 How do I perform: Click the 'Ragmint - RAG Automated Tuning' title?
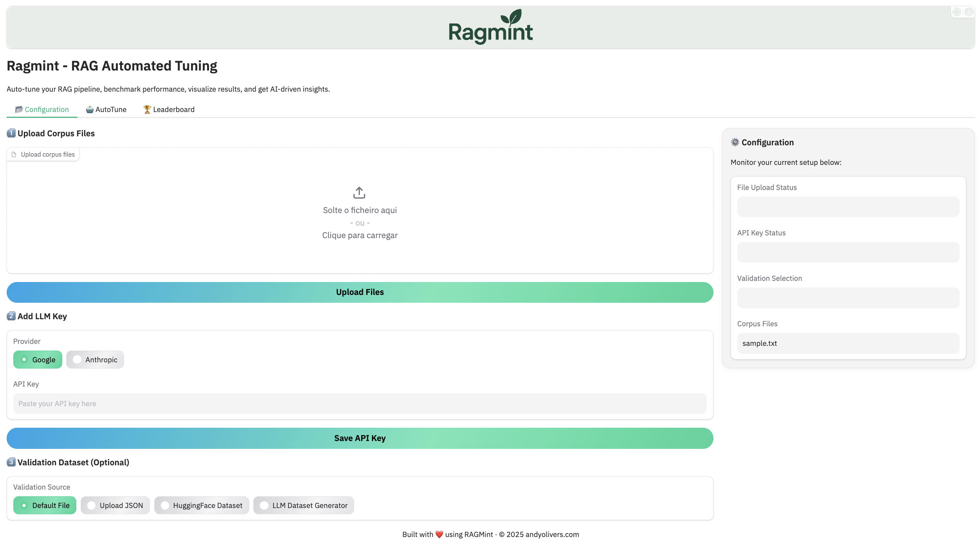tap(112, 66)
